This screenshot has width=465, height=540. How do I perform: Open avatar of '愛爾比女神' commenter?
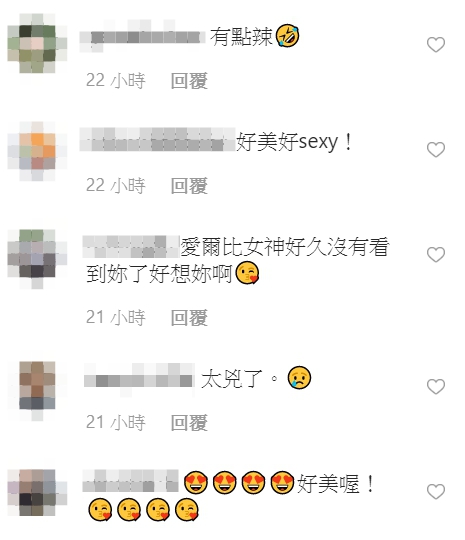37,259
